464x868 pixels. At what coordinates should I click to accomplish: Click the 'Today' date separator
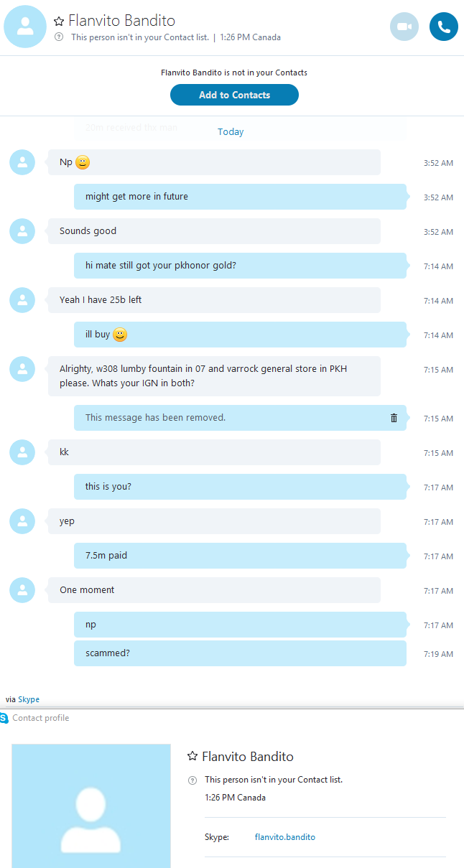(231, 131)
